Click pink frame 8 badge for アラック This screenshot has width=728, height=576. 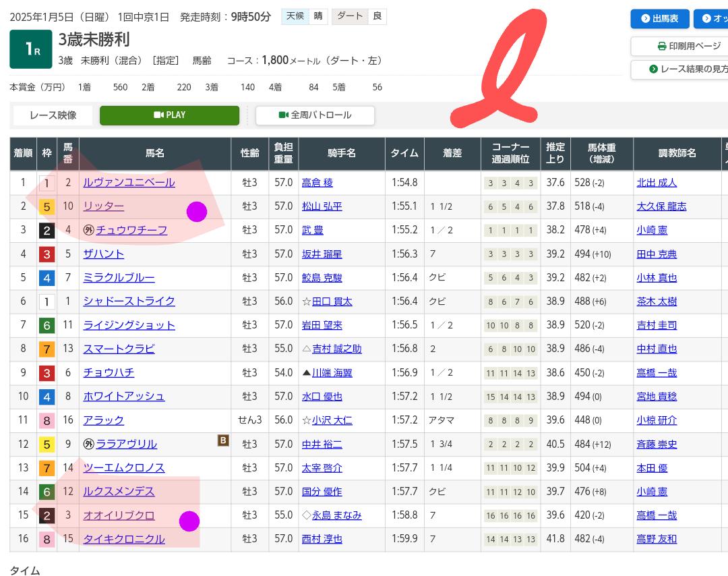click(x=47, y=420)
